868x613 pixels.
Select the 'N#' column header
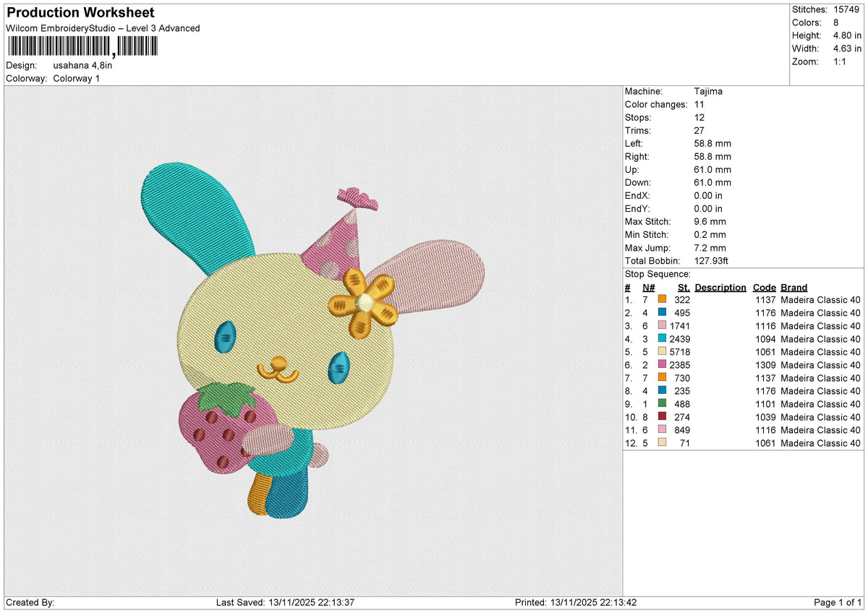click(649, 288)
